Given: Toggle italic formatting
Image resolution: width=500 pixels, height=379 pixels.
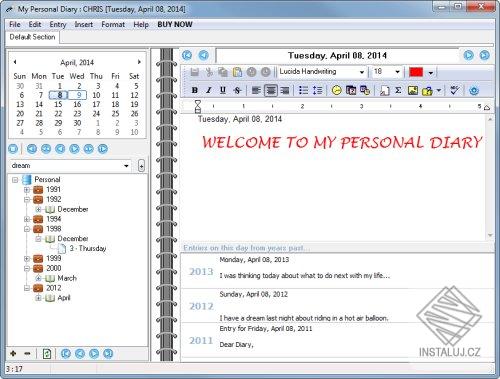Looking at the screenshot, I should pos(209,90).
